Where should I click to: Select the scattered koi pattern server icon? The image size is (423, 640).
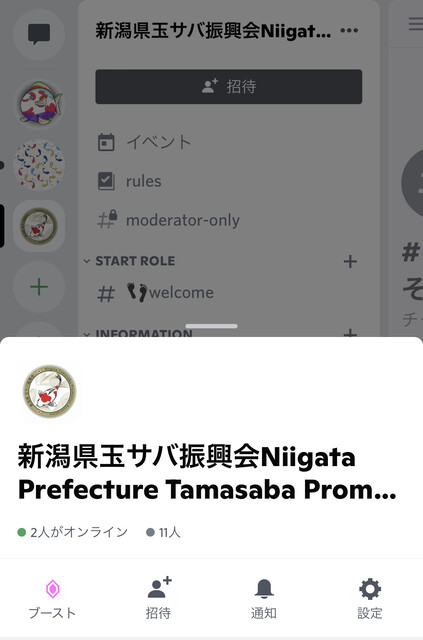(39, 165)
